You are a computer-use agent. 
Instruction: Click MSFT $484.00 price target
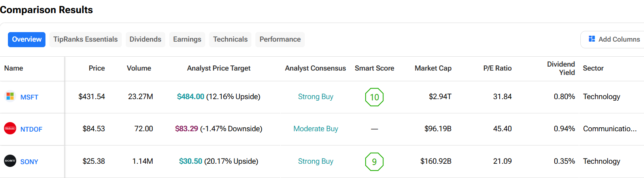coord(191,97)
